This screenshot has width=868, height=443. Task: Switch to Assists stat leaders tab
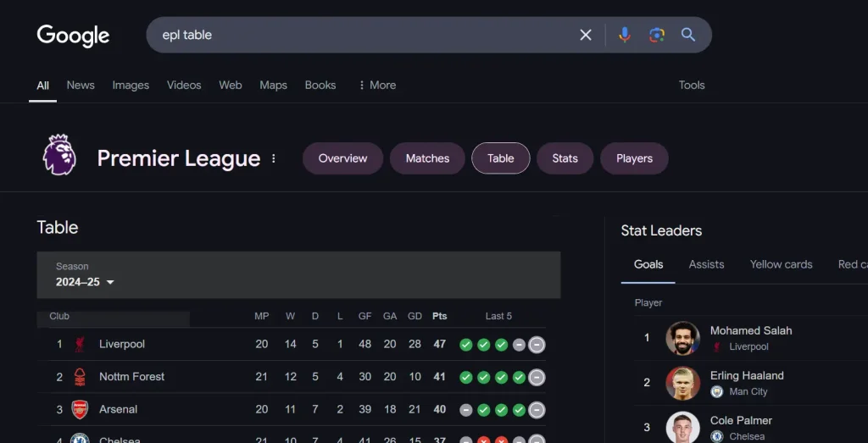706,264
